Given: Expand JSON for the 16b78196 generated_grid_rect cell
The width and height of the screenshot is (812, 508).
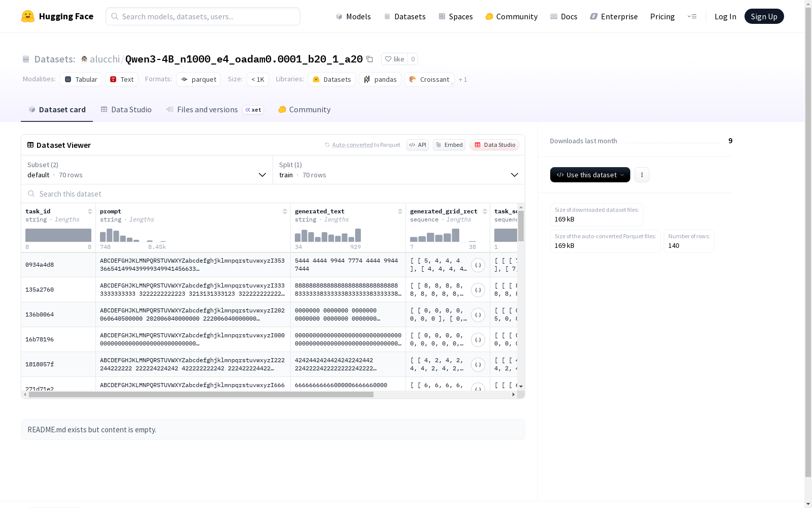Looking at the screenshot, I should pyautogui.click(x=478, y=340).
